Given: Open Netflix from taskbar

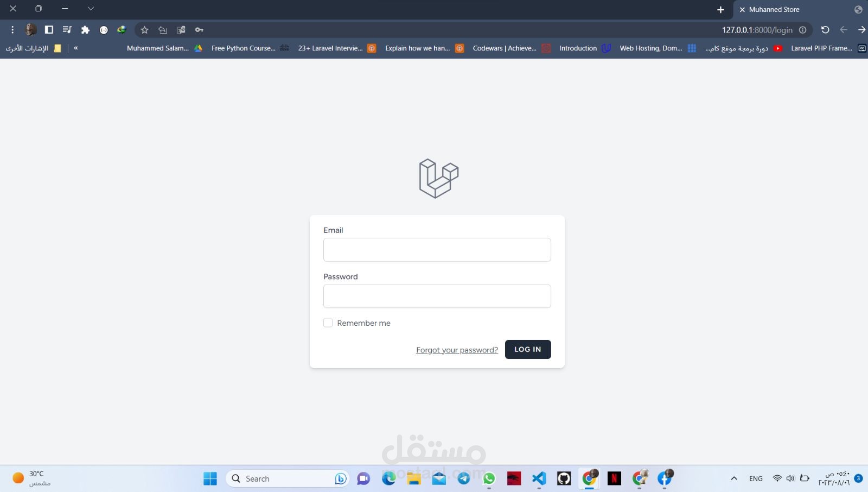Looking at the screenshot, I should tap(614, 478).
